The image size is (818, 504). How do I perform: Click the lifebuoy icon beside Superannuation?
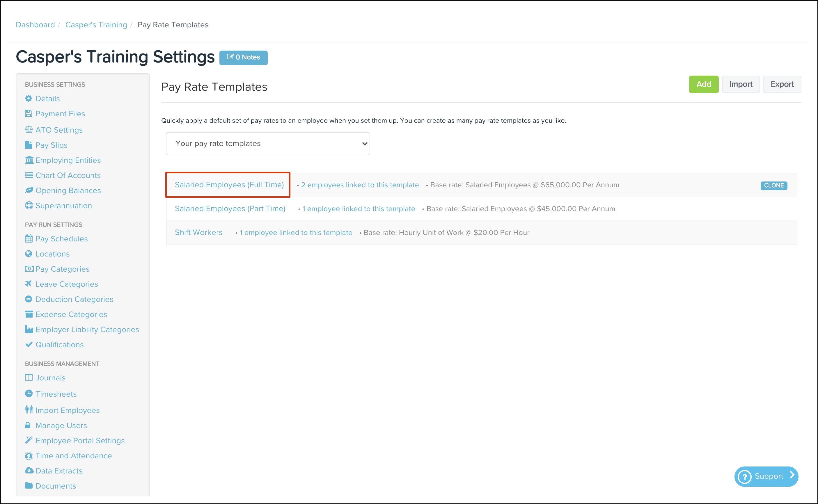[29, 206]
